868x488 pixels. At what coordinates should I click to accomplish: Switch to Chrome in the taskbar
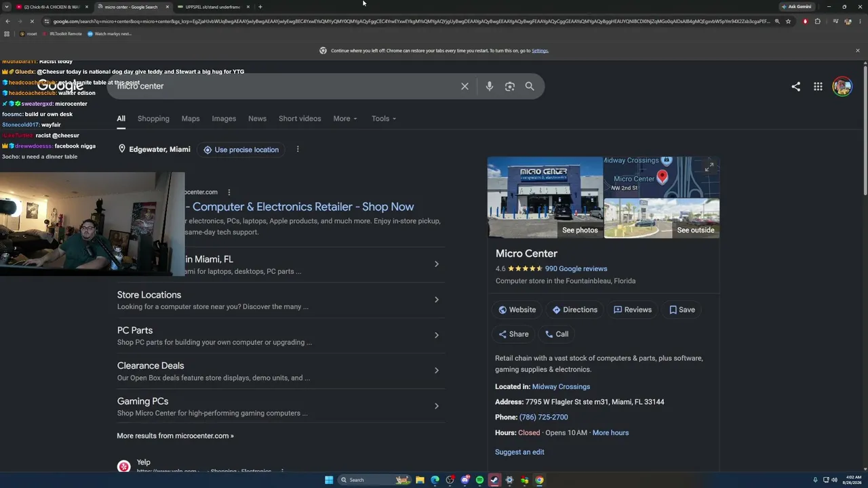pyautogui.click(x=539, y=480)
